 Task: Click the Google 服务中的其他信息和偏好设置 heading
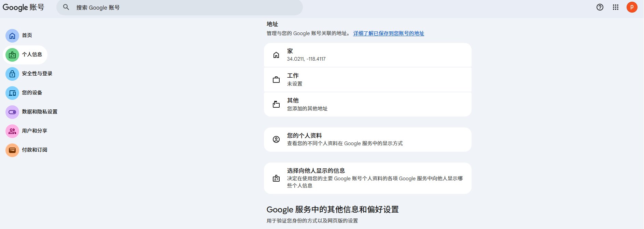(x=333, y=210)
